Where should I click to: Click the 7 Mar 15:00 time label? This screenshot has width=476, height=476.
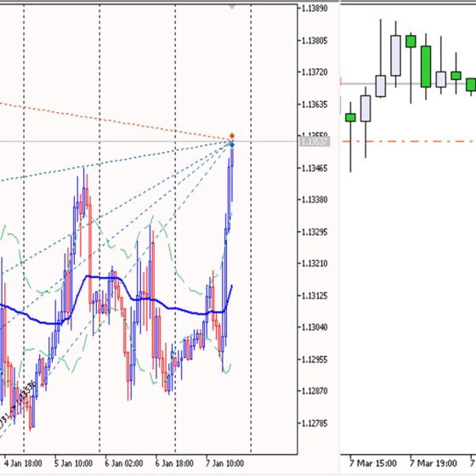pyautogui.click(x=373, y=463)
